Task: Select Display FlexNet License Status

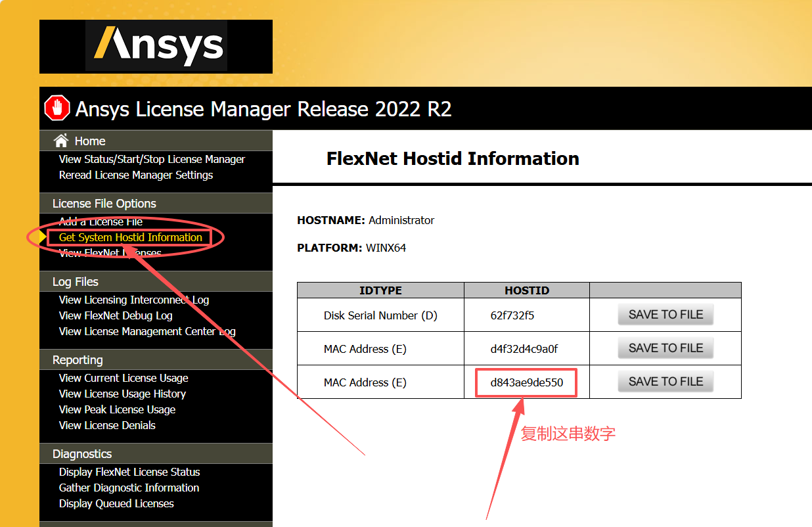Action: coord(129,472)
